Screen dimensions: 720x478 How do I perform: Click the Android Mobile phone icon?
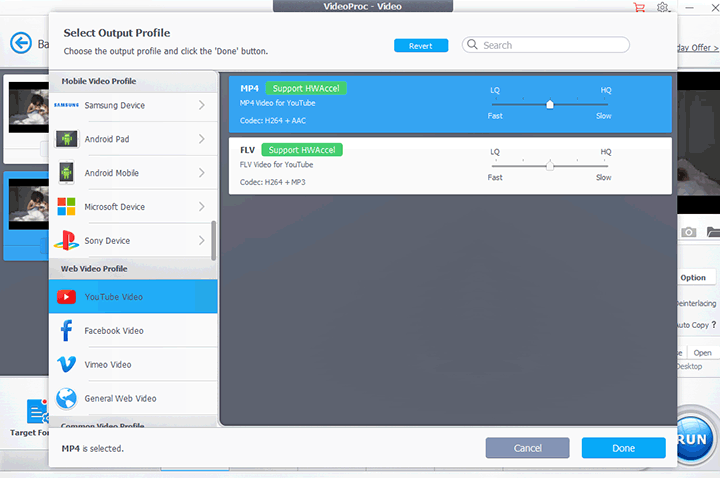click(67, 173)
